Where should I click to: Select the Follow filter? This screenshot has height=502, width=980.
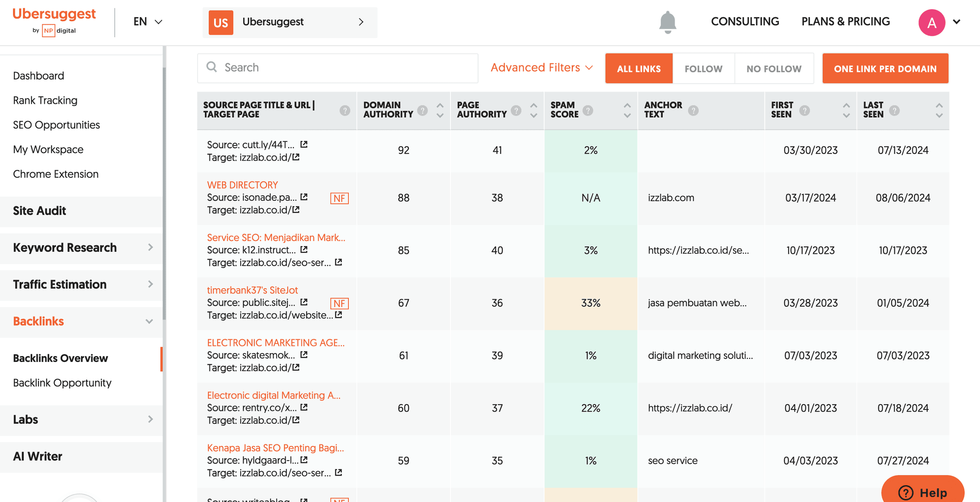[x=704, y=68]
